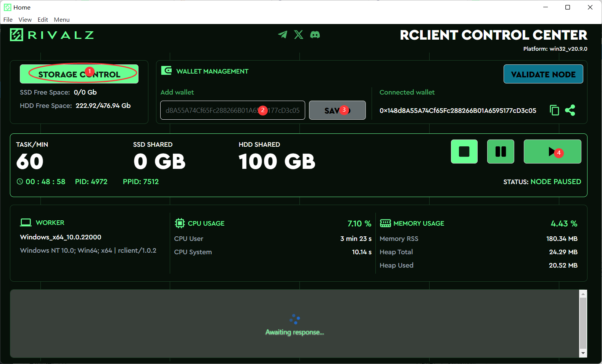Image resolution: width=602 pixels, height=364 pixels.
Task: Open the View menu
Action: pos(25,19)
